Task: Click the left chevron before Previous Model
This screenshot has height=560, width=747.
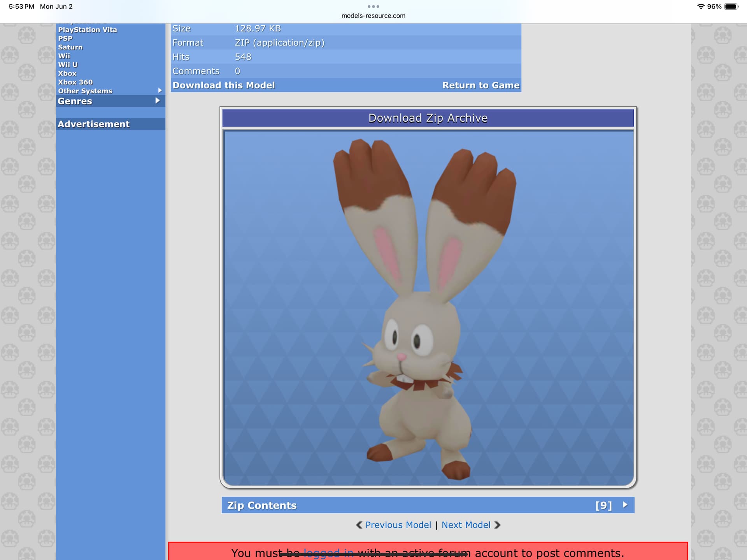Action: 359,525
